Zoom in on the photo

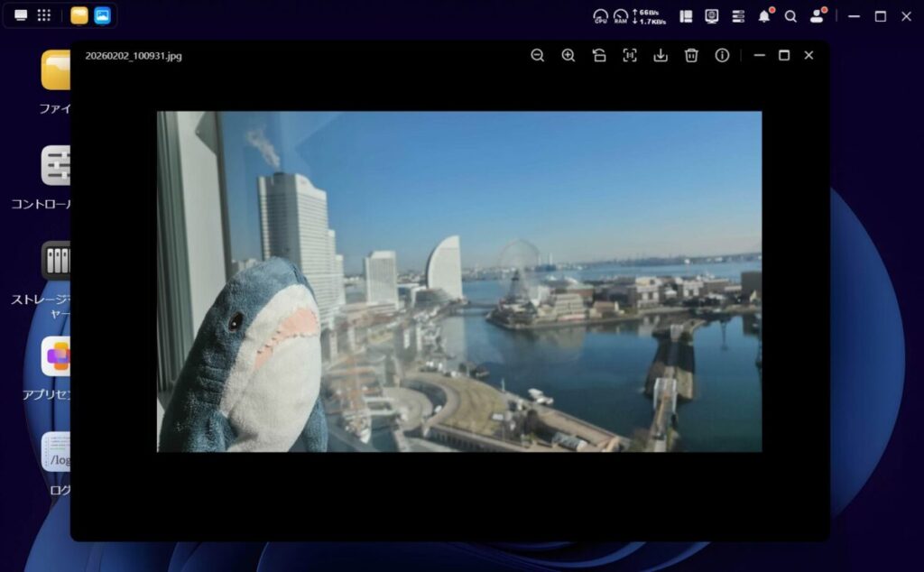(568, 55)
